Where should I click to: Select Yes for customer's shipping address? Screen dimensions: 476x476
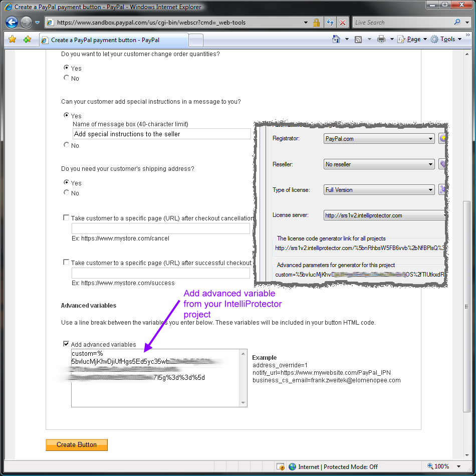(x=66, y=182)
